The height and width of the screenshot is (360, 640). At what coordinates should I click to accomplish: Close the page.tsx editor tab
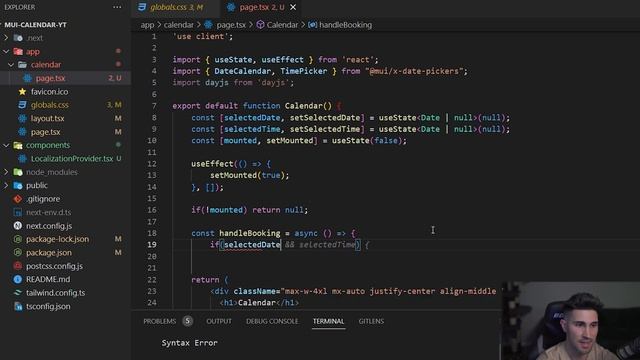[x=293, y=7]
